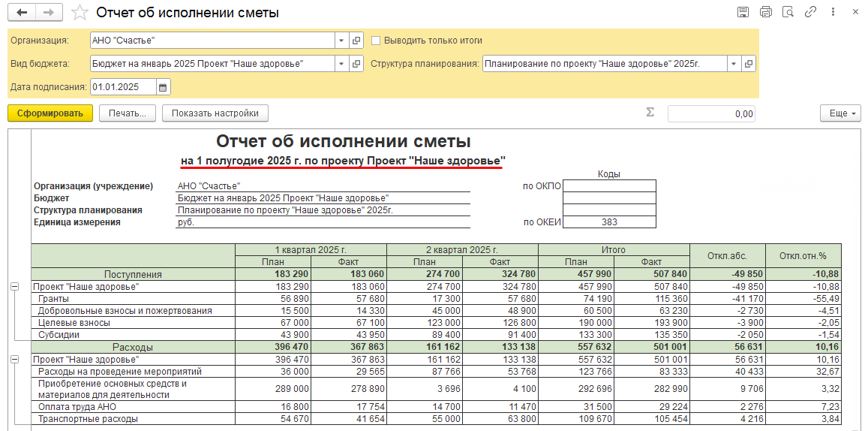Screen dimensions: 868x431
Task: Copy link to report using chain icon
Action: (x=810, y=11)
